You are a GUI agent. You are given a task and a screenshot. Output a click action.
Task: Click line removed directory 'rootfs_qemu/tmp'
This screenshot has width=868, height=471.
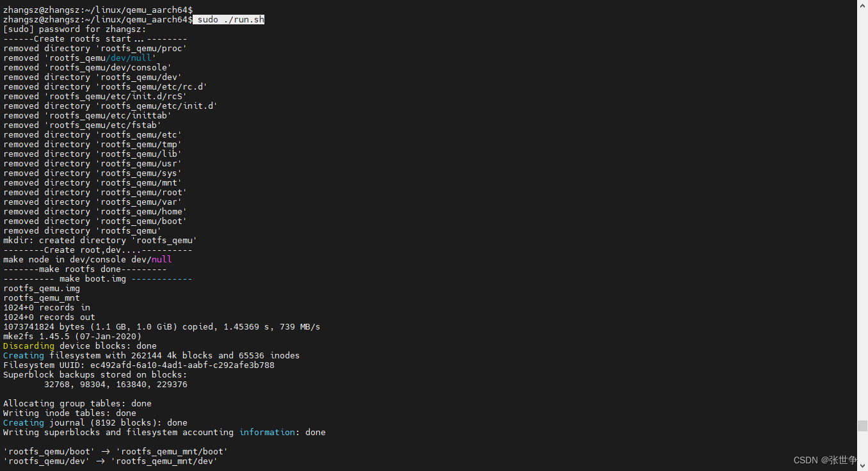[93, 145]
